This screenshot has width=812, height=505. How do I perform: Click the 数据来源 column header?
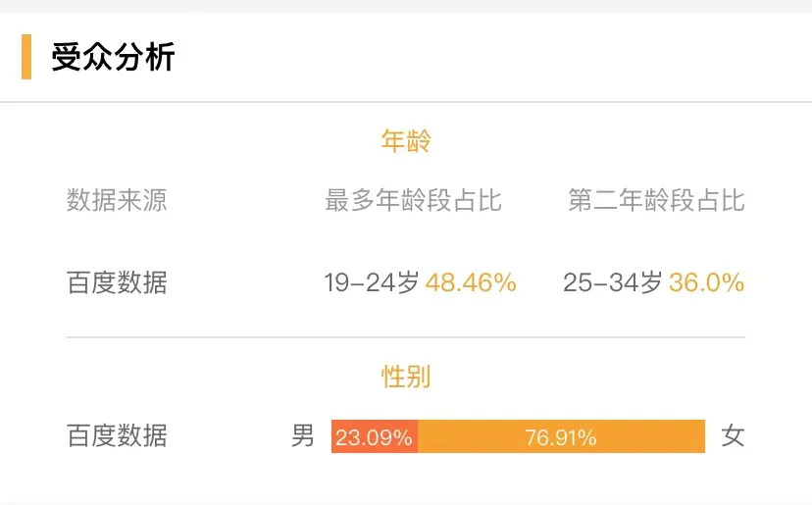117,201
